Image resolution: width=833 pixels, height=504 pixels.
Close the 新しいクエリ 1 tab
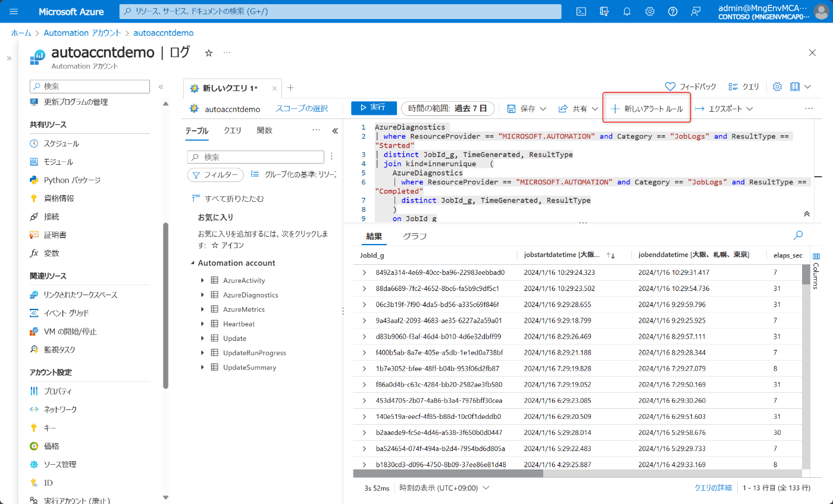click(x=274, y=89)
